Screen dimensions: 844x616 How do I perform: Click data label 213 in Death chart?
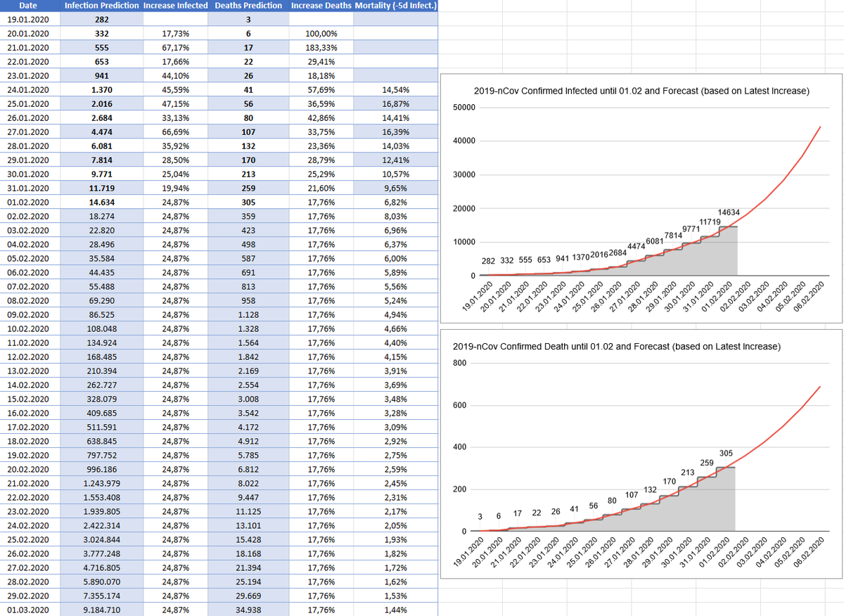pyautogui.click(x=689, y=472)
